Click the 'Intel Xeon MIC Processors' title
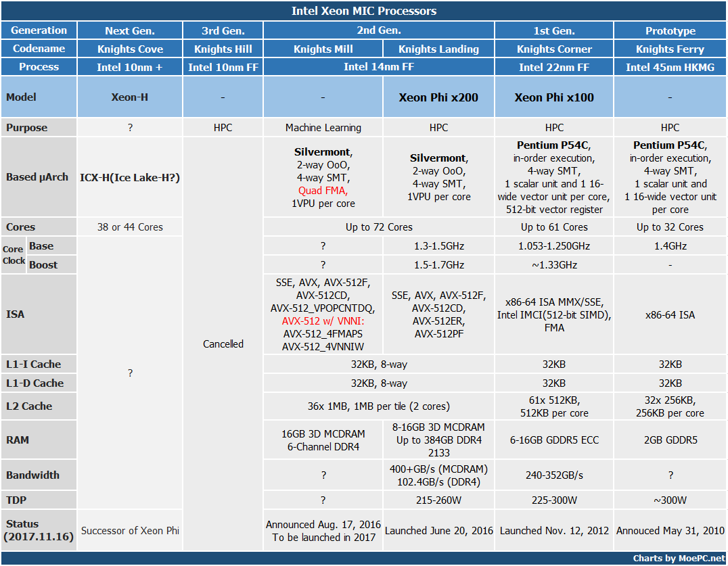The image size is (728, 566). (x=364, y=11)
